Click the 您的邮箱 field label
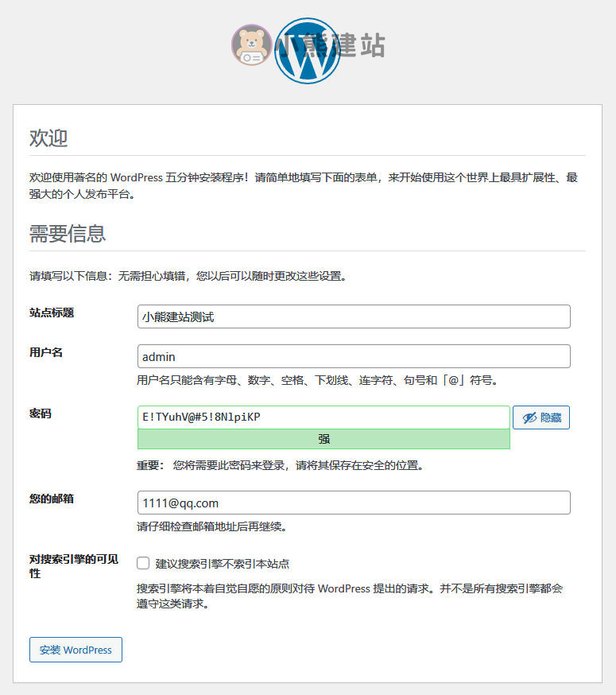Image resolution: width=616 pixels, height=695 pixels. coord(52,499)
